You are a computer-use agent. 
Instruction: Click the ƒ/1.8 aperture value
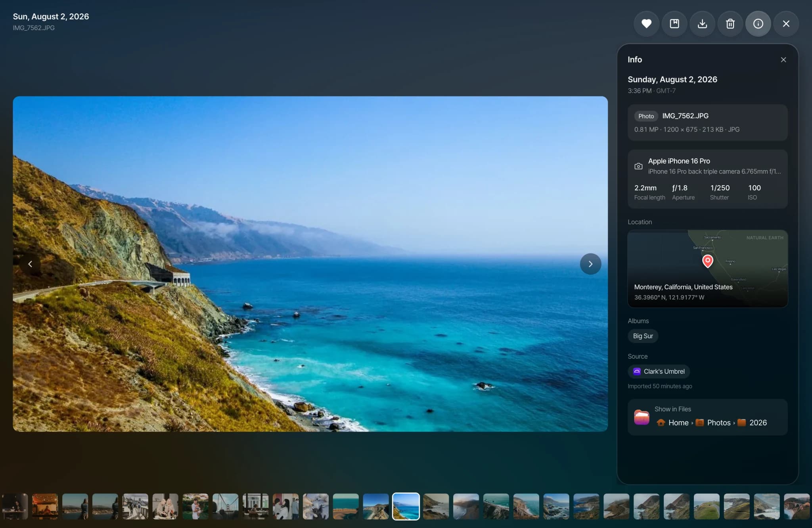tap(680, 188)
